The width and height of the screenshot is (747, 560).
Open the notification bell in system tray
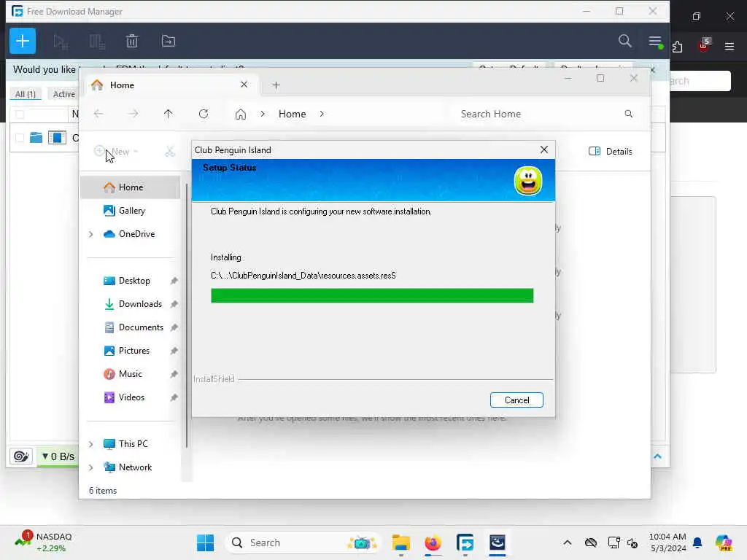tap(697, 542)
